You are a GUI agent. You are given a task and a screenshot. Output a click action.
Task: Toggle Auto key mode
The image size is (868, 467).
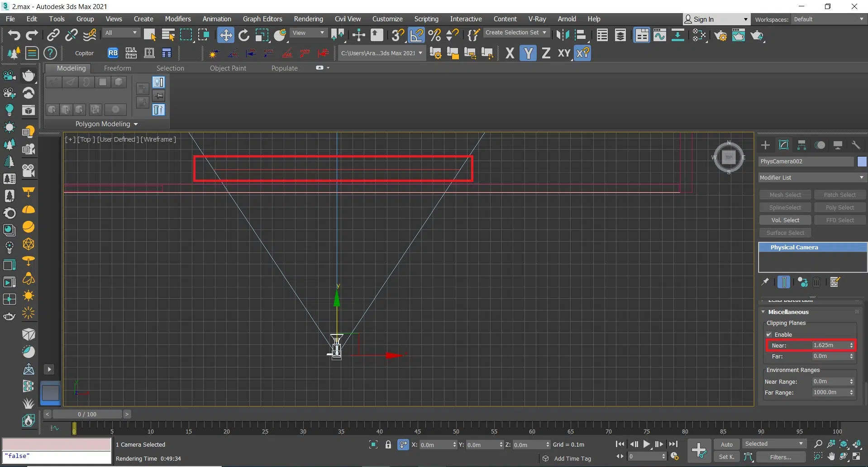[726, 444]
